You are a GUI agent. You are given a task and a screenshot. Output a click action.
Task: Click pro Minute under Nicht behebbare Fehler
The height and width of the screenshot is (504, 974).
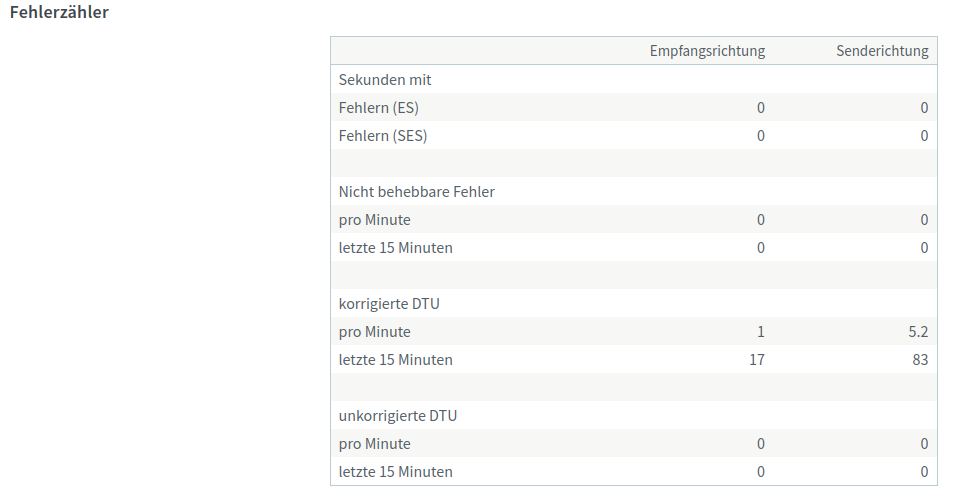tap(374, 219)
